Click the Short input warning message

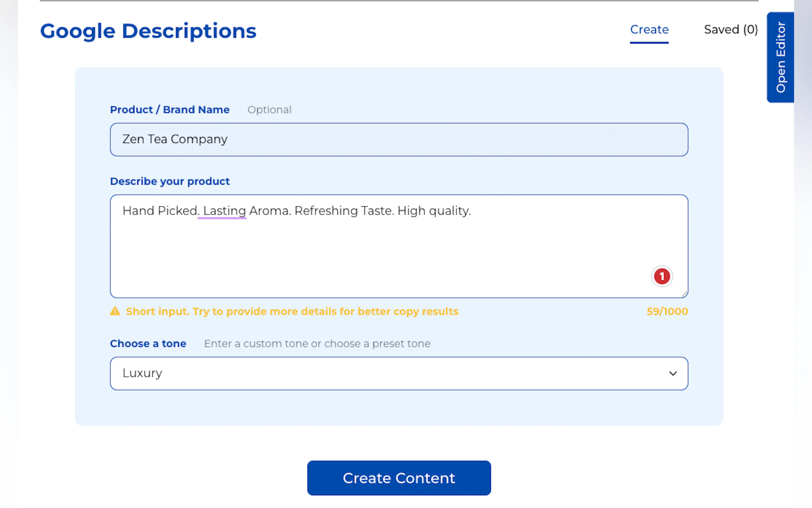tap(292, 312)
